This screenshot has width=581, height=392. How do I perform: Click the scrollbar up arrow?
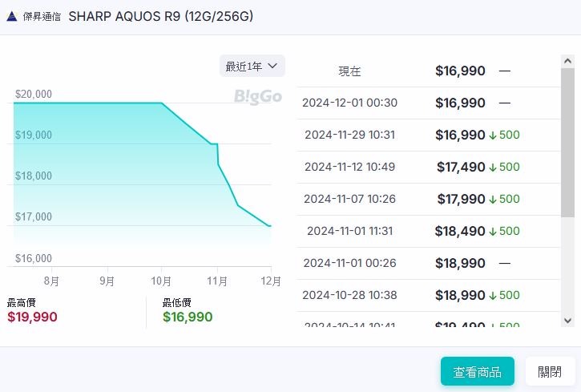(x=567, y=62)
